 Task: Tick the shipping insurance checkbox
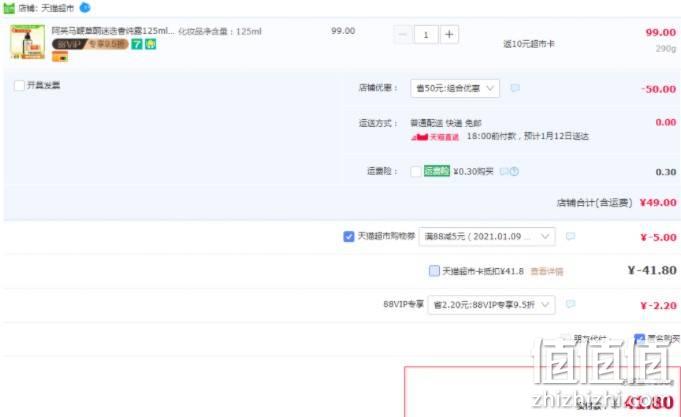pos(416,172)
